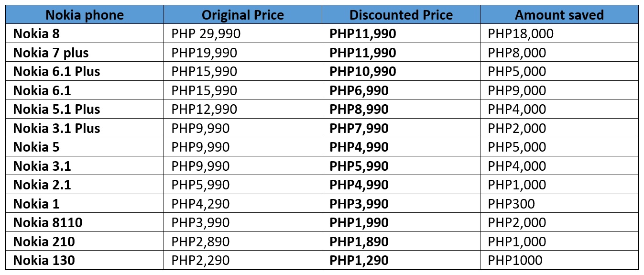644x275 pixels.
Task: Click the Nokia 210 cell
Action: point(85,242)
